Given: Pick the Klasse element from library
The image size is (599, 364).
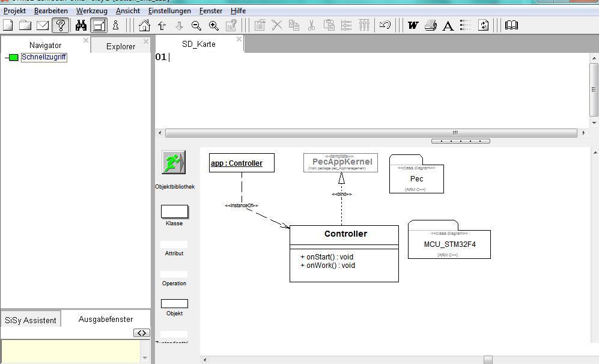Looking at the screenshot, I should pos(174,216).
